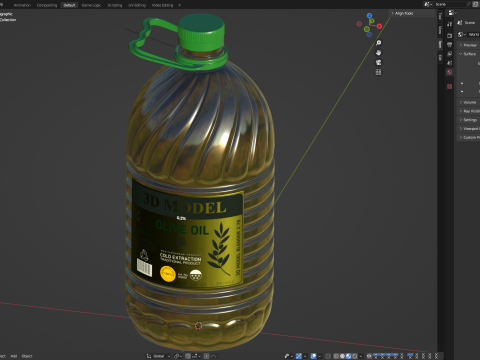The height and width of the screenshot is (360, 480).
Task: Open the overlays options dropdown arrow
Action: (320, 356)
